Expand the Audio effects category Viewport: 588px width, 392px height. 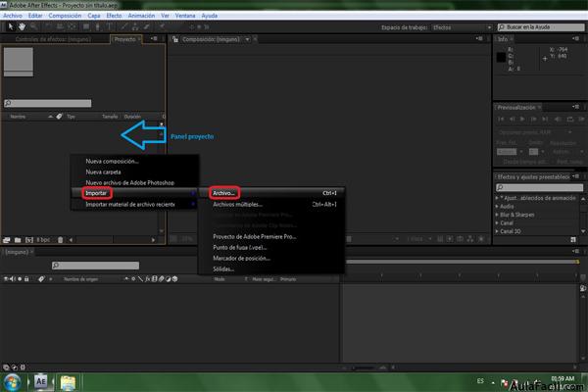(x=497, y=206)
